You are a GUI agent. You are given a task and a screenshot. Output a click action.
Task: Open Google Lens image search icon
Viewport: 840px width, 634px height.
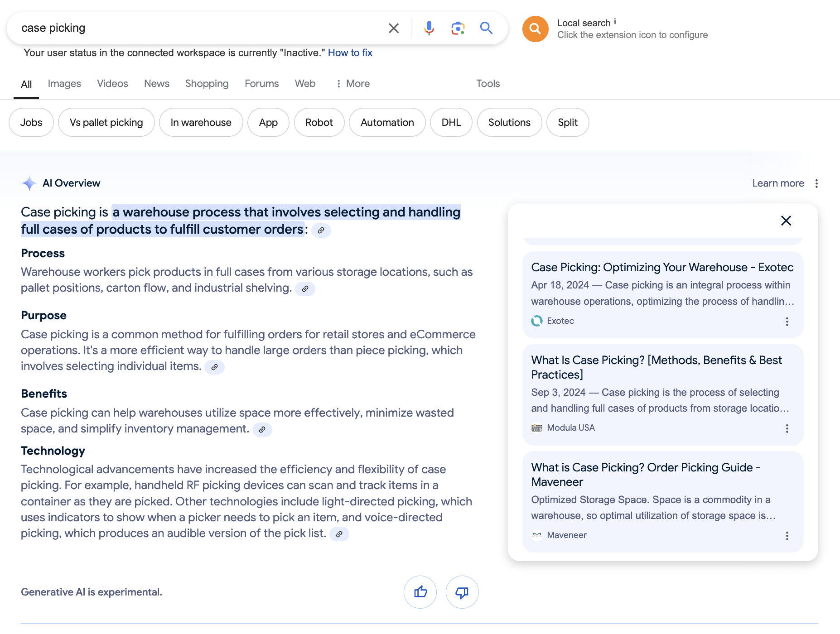pyautogui.click(x=458, y=28)
